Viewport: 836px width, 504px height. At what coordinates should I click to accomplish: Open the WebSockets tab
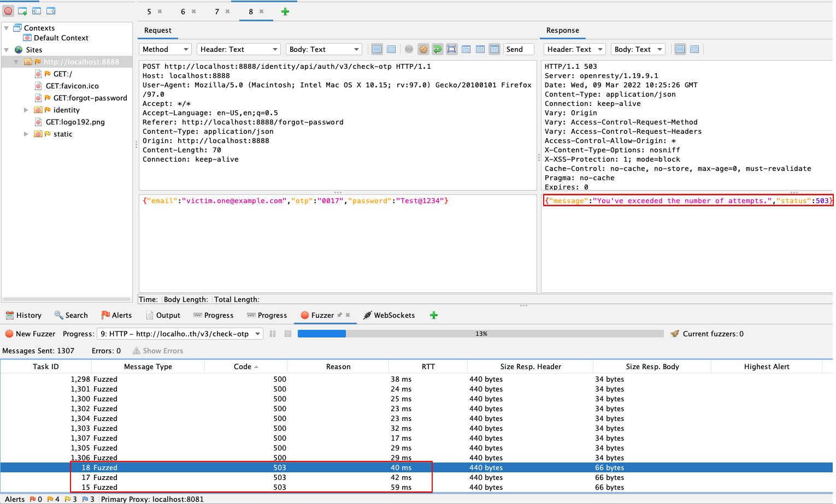389,315
